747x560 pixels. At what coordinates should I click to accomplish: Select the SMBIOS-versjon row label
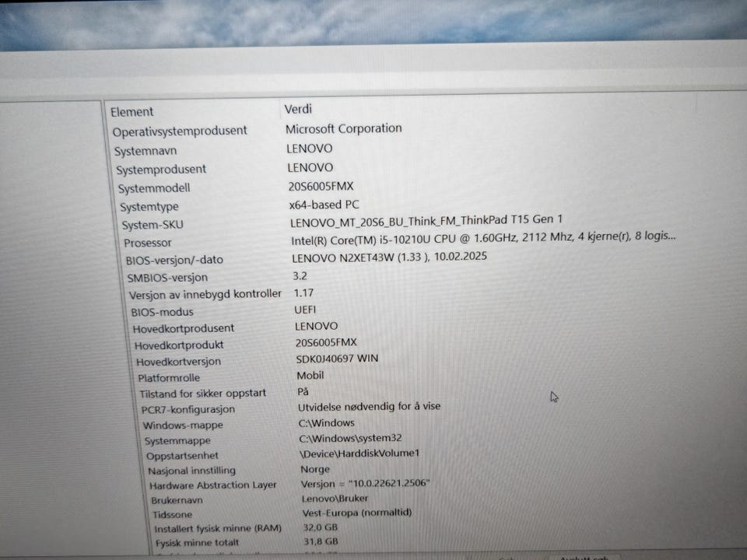coord(167,278)
